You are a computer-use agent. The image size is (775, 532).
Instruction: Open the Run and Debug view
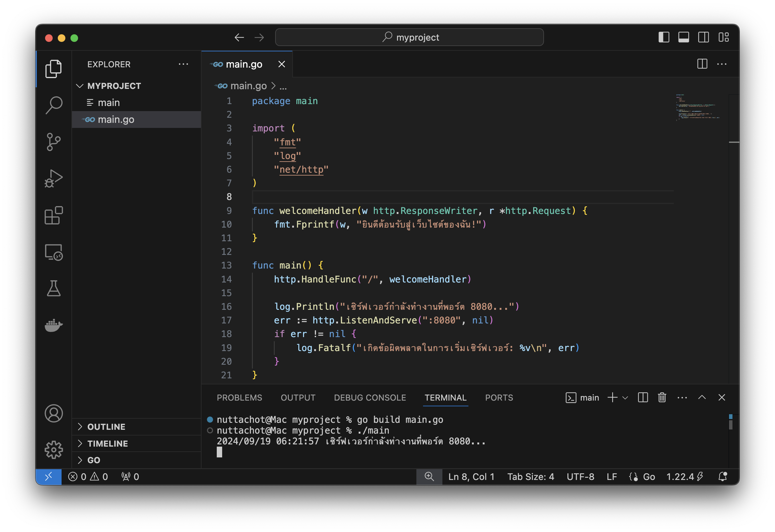(53, 178)
